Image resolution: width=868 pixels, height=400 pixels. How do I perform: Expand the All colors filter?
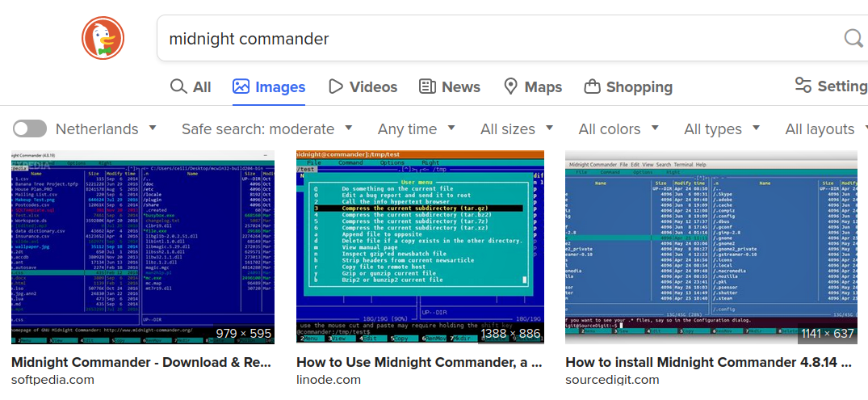point(619,129)
